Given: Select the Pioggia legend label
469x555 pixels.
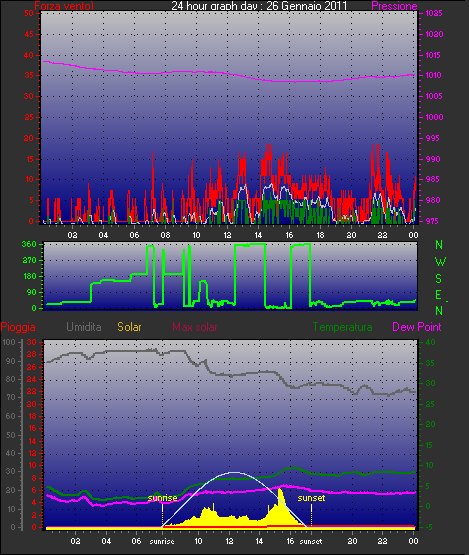Looking at the screenshot, I should pos(18,327).
